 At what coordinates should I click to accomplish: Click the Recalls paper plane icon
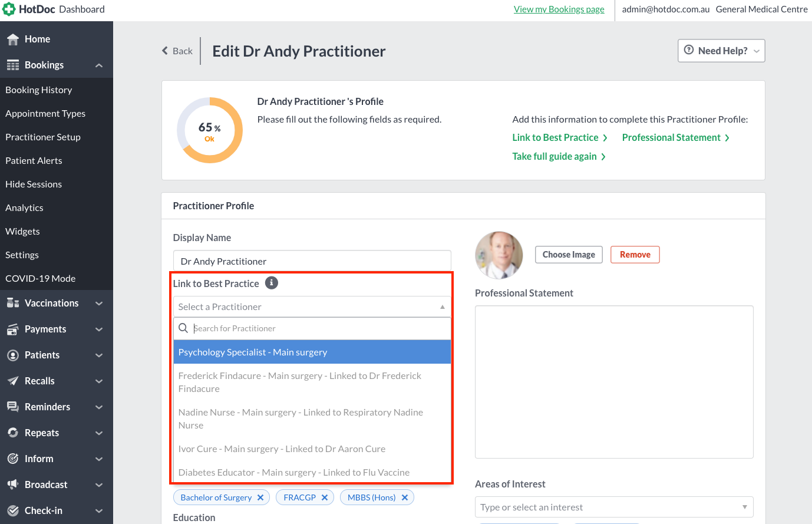(12, 381)
